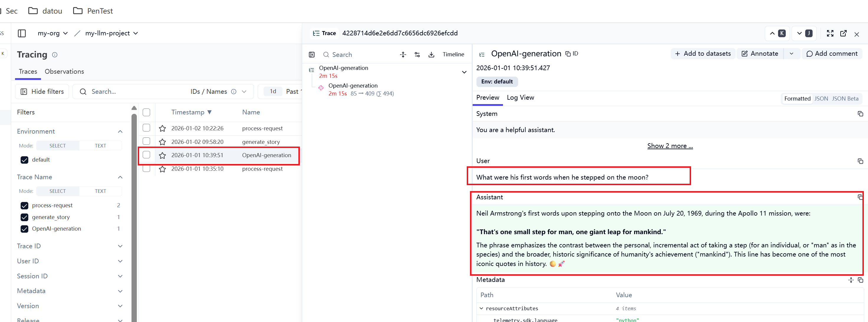
Task: Copy the Assistant message content
Action: click(x=860, y=197)
